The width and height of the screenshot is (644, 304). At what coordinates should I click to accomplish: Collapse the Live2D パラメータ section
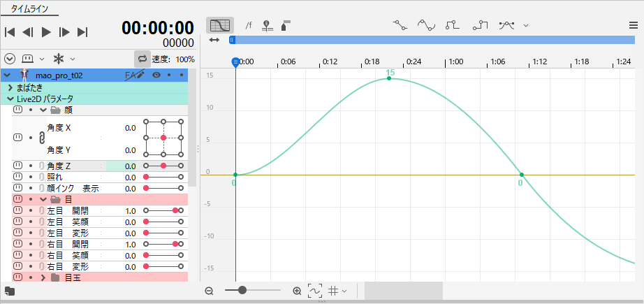10,99
